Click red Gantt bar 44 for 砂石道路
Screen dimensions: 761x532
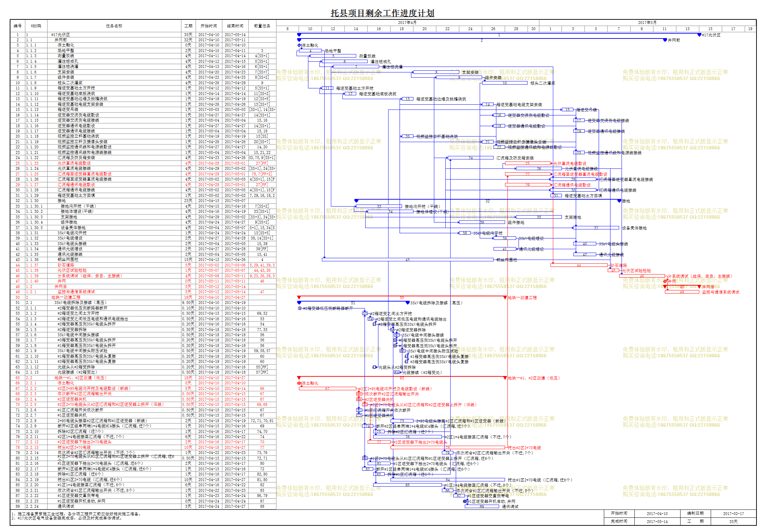pos(579,265)
